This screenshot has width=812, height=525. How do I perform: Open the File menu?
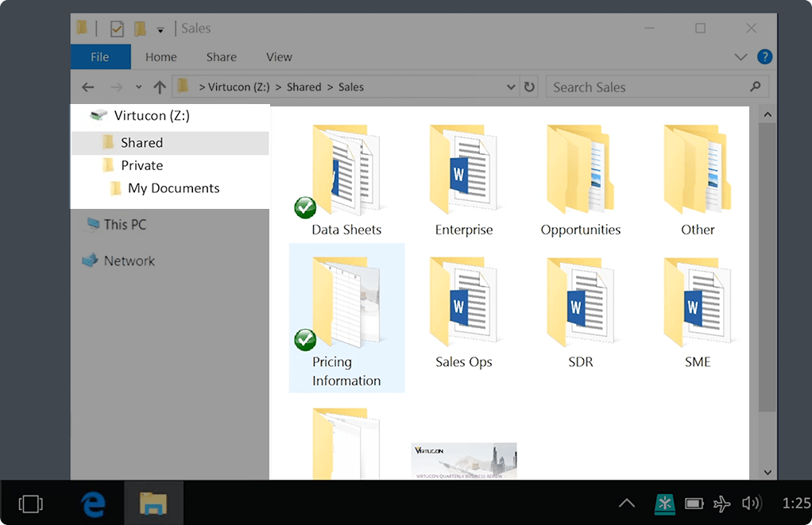tap(100, 56)
